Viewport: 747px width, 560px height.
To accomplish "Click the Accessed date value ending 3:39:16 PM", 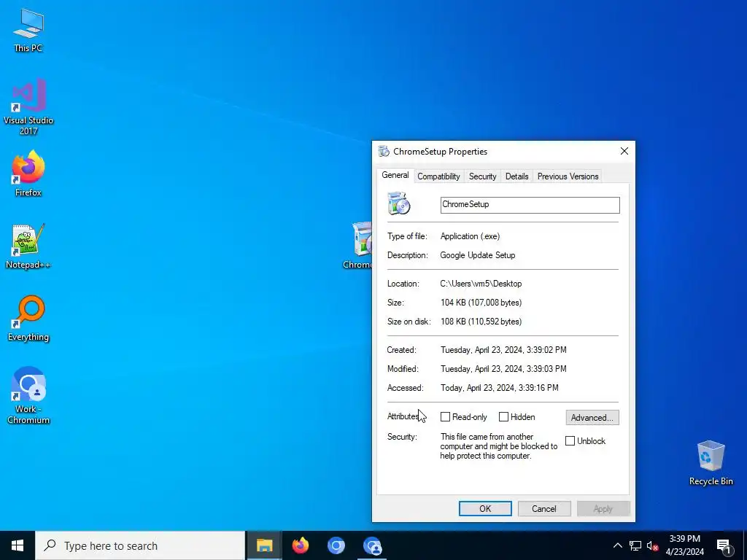I will pyautogui.click(x=499, y=388).
